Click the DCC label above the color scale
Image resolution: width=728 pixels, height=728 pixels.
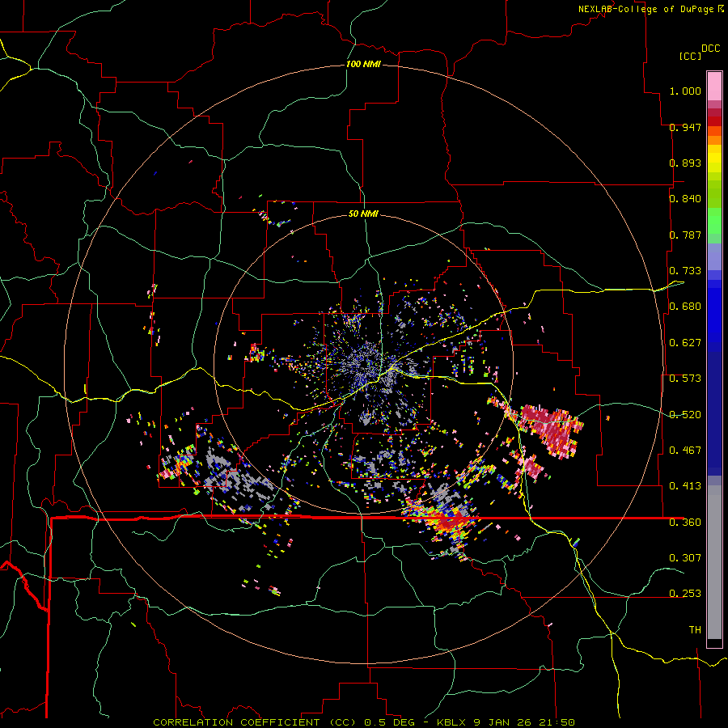(x=710, y=49)
